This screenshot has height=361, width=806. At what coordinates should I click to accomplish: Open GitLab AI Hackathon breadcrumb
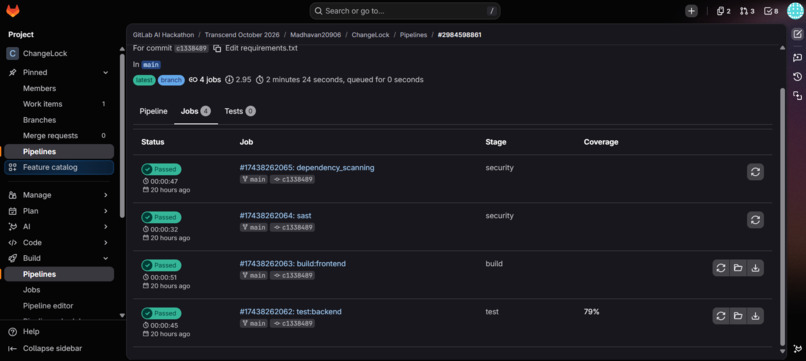(163, 35)
